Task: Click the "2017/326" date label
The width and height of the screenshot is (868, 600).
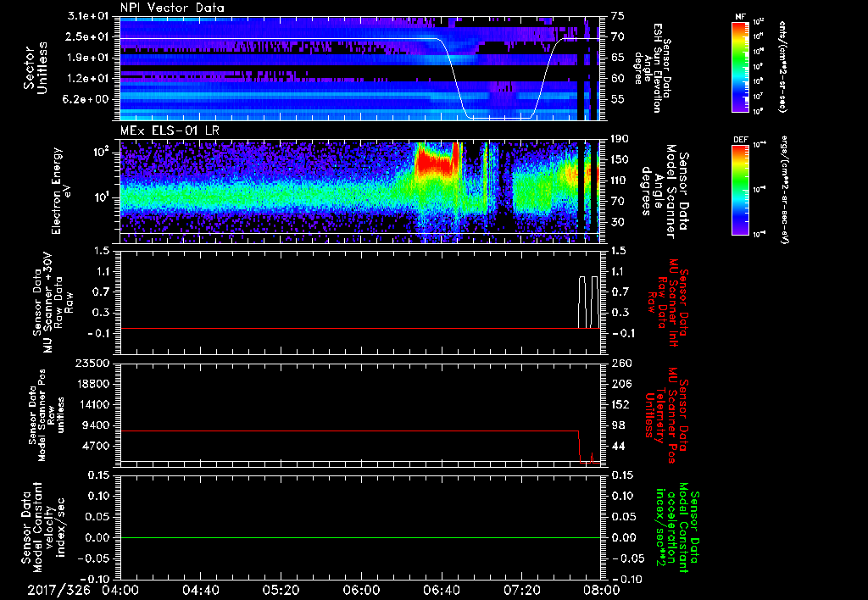Action: (59, 590)
